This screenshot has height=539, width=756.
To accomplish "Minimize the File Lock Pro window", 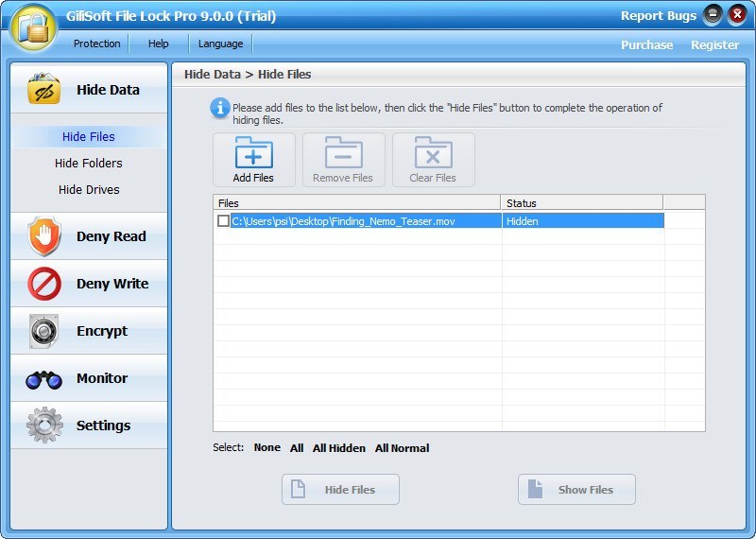I will click(713, 15).
